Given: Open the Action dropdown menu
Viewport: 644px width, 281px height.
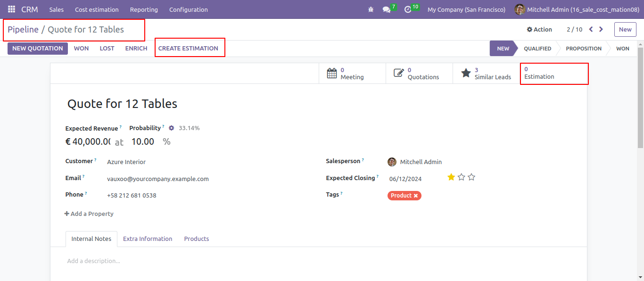Looking at the screenshot, I should tap(539, 29).
